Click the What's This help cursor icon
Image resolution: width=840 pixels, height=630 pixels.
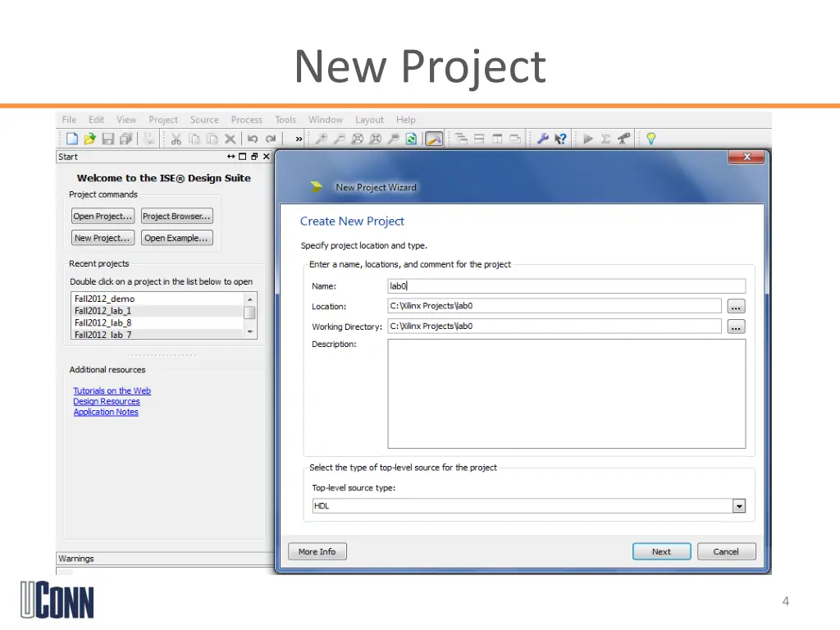click(x=561, y=139)
